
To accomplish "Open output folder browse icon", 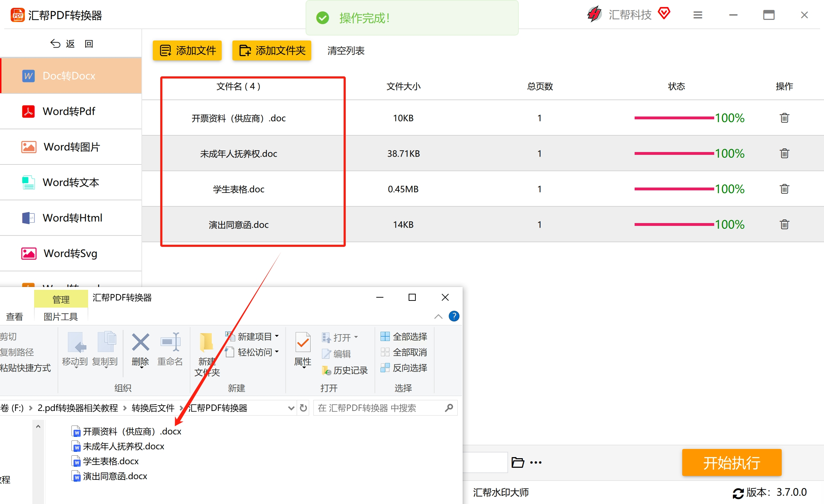I will pyautogui.click(x=517, y=462).
